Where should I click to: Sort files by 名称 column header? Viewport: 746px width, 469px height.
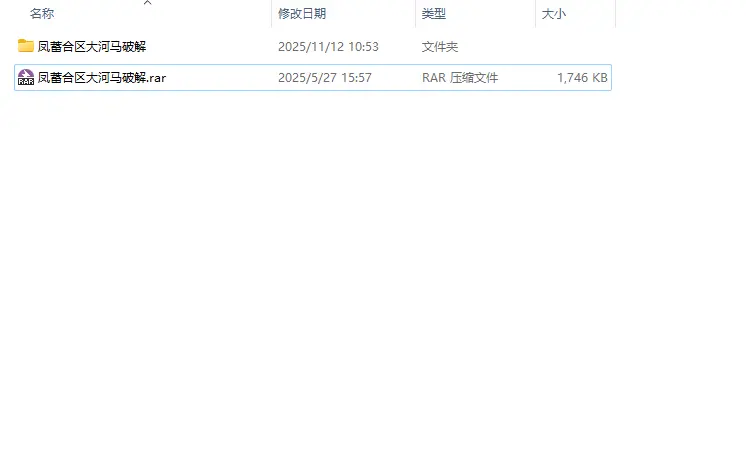click(42, 14)
